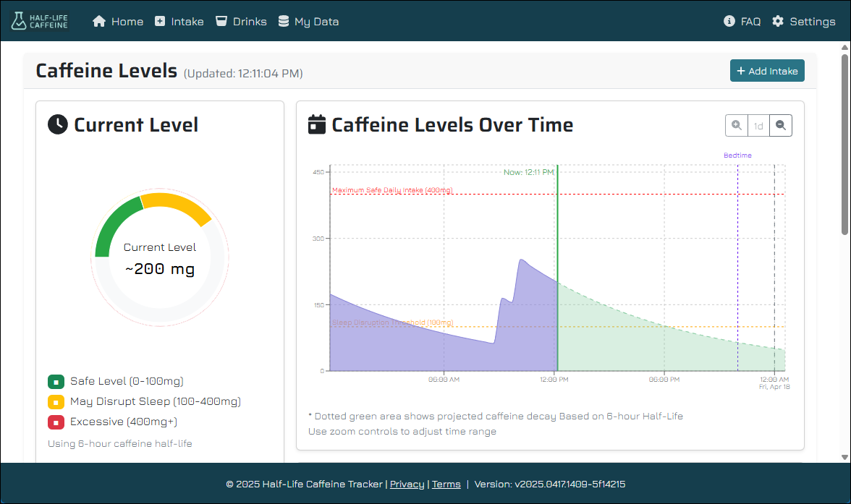Click the Home house icon
Viewport: 851px width, 504px height.
click(99, 22)
